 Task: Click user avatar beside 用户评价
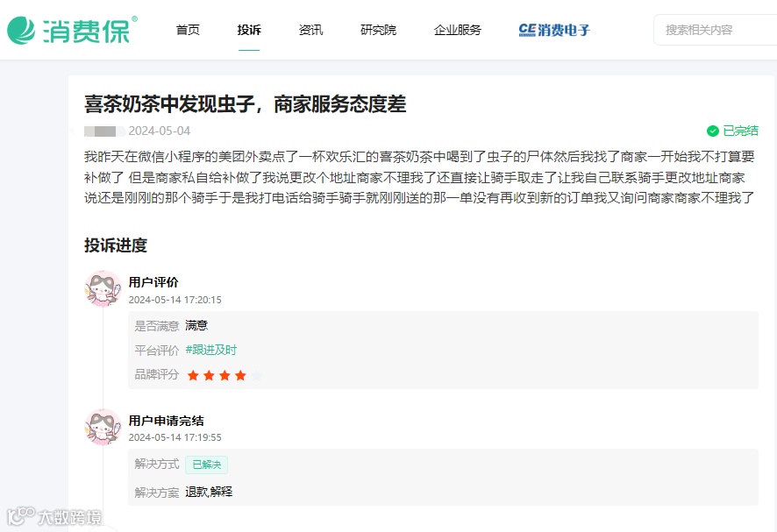pyautogui.click(x=103, y=288)
